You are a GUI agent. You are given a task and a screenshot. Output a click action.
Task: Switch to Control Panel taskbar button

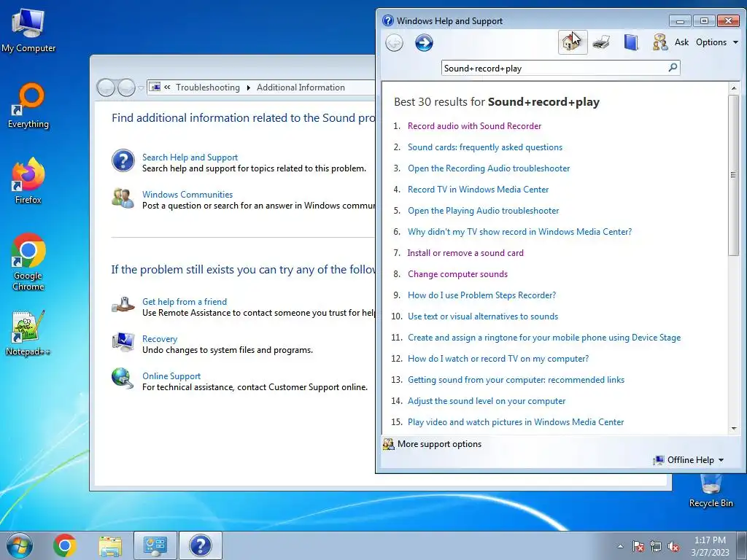pyautogui.click(x=155, y=545)
